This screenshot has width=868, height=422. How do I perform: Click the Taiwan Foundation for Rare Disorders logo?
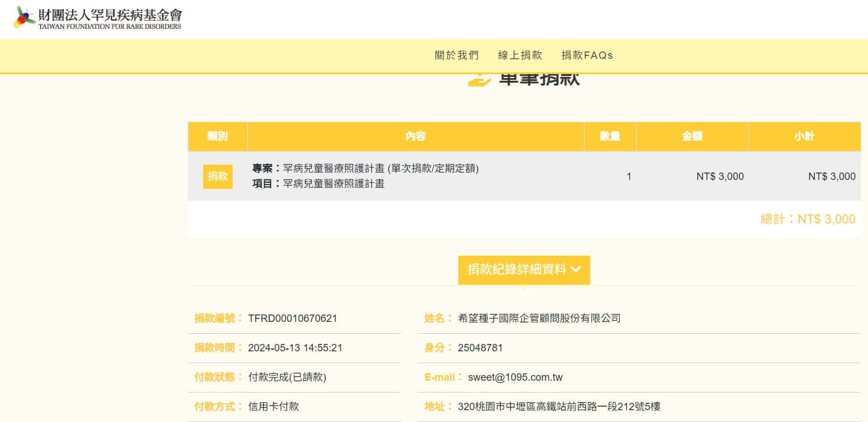click(x=97, y=18)
